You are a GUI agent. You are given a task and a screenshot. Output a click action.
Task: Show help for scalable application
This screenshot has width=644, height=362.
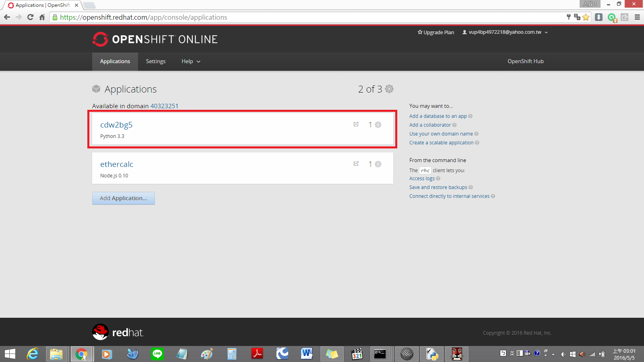point(477,143)
